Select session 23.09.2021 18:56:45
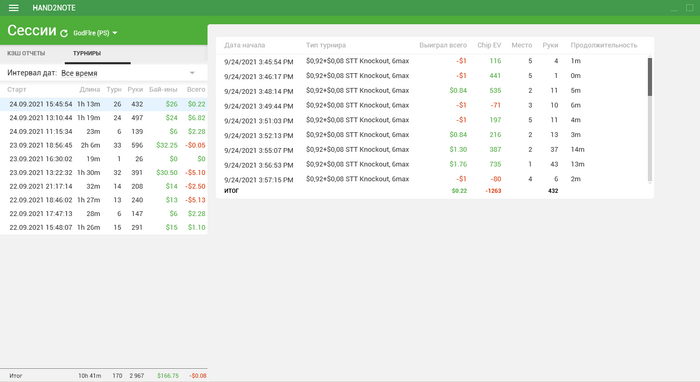700x382 pixels. tap(104, 145)
